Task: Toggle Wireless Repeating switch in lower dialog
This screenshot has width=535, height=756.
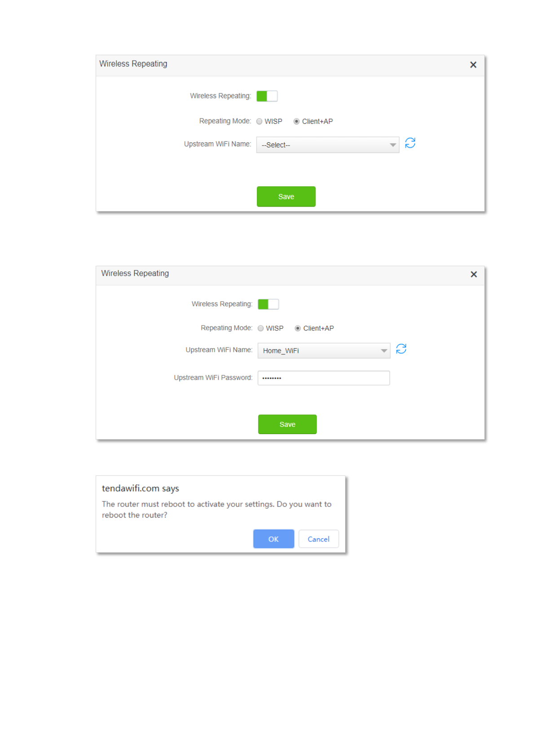Action: tap(268, 304)
